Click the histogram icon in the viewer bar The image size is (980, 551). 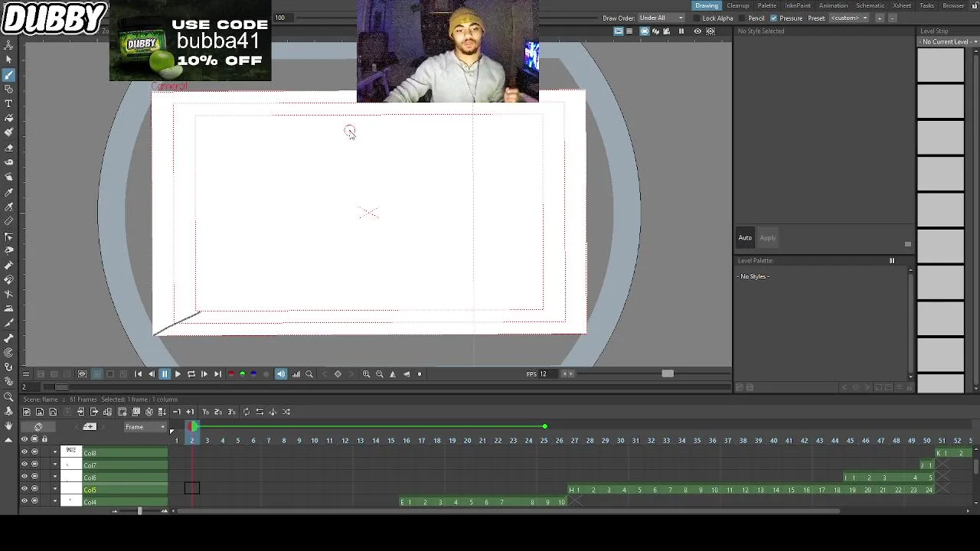(x=296, y=374)
